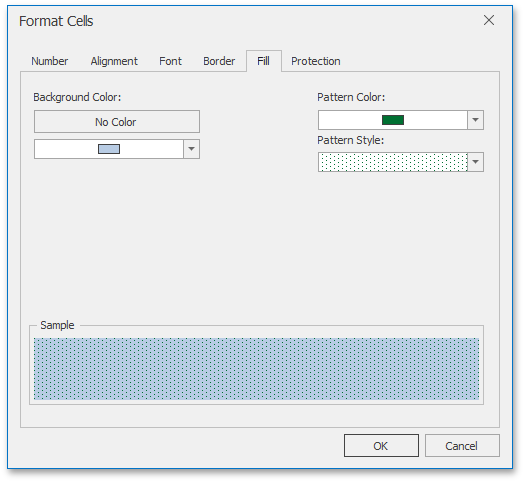Click the Format Cells title bar text
526x484 pixels.
tap(56, 21)
